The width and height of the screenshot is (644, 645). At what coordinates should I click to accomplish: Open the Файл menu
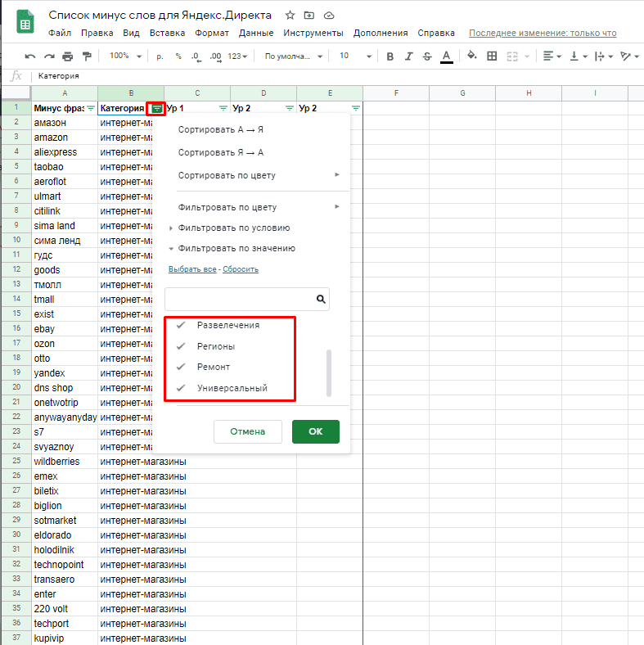click(60, 33)
